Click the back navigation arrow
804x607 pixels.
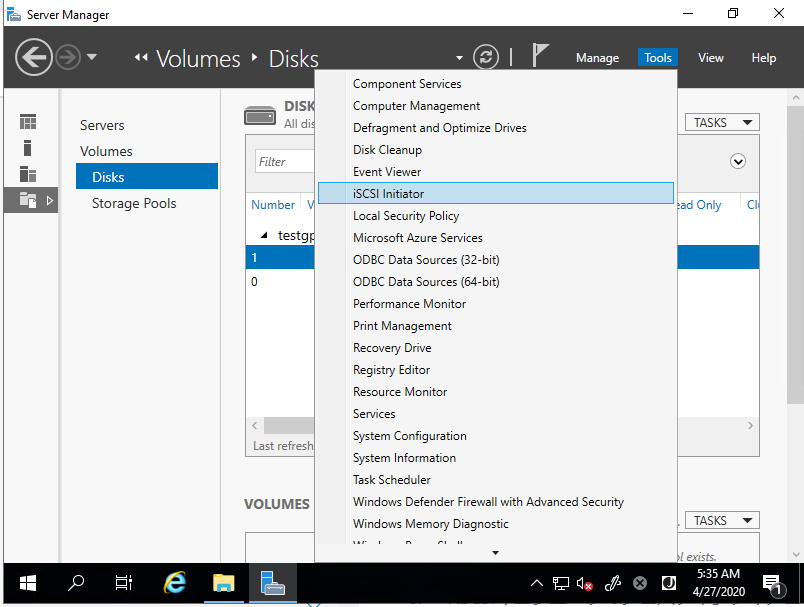click(34, 57)
